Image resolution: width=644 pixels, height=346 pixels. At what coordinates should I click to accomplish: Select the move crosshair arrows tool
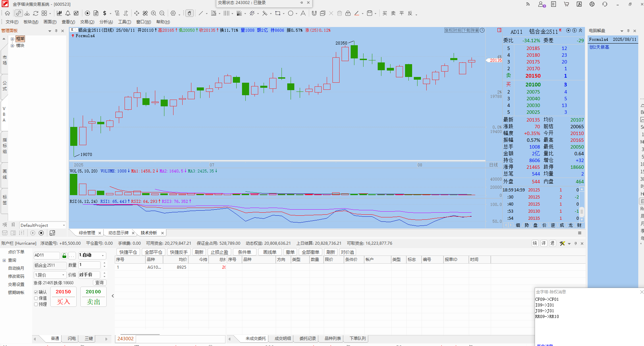pos(137,13)
